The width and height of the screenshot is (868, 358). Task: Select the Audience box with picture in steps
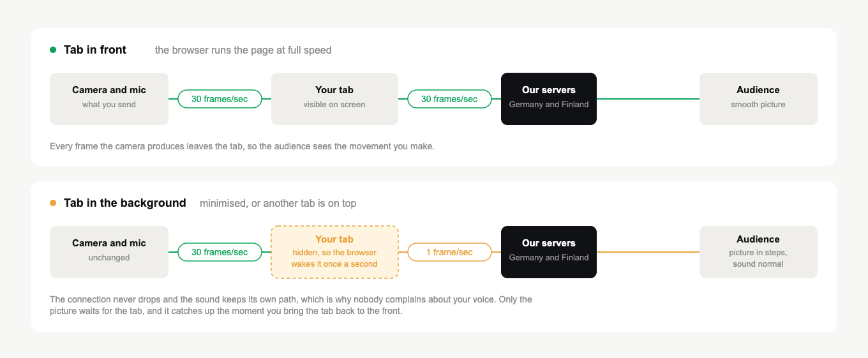click(758, 252)
